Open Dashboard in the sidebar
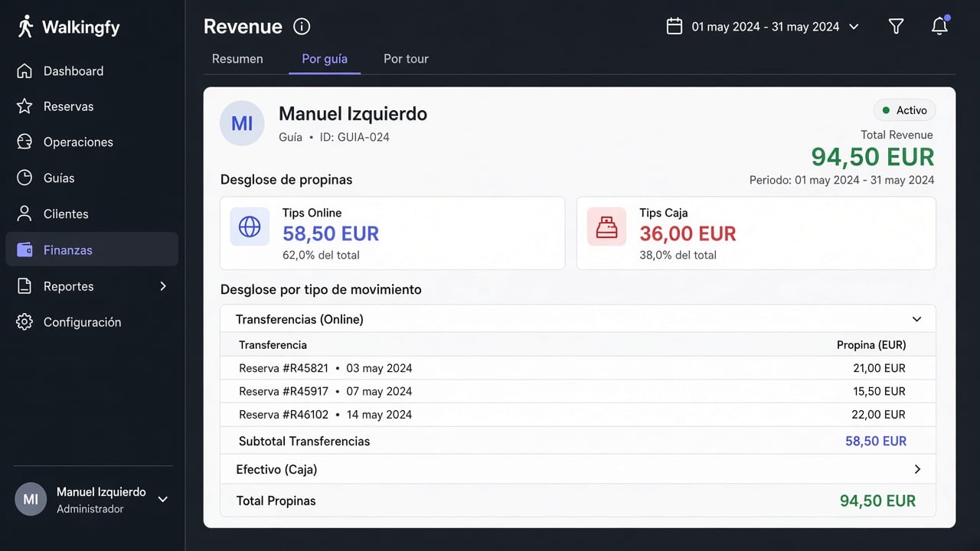The height and width of the screenshot is (551, 980). tap(92, 71)
